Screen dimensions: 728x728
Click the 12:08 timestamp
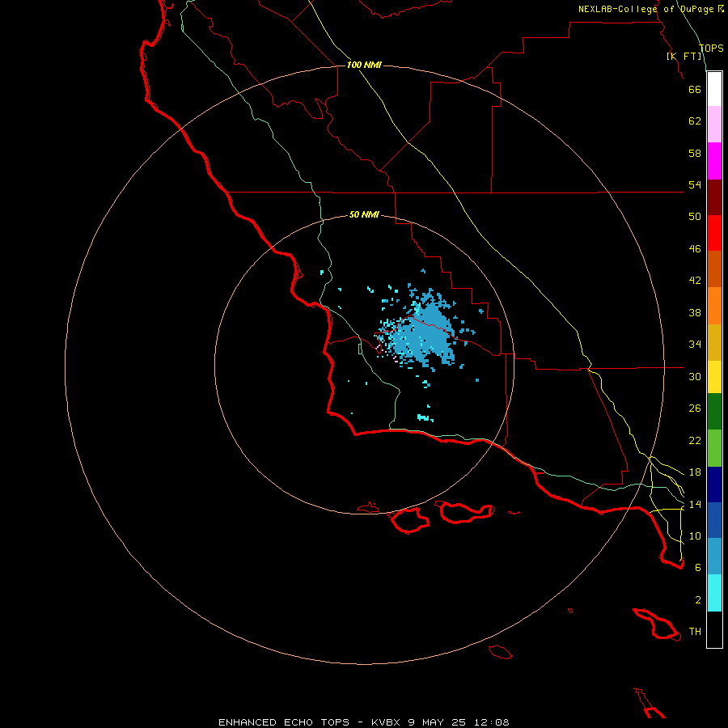492,722
